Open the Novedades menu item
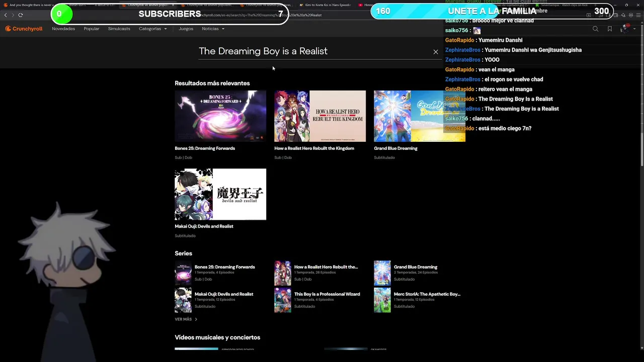The height and width of the screenshot is (362, 644). (63, 29)
